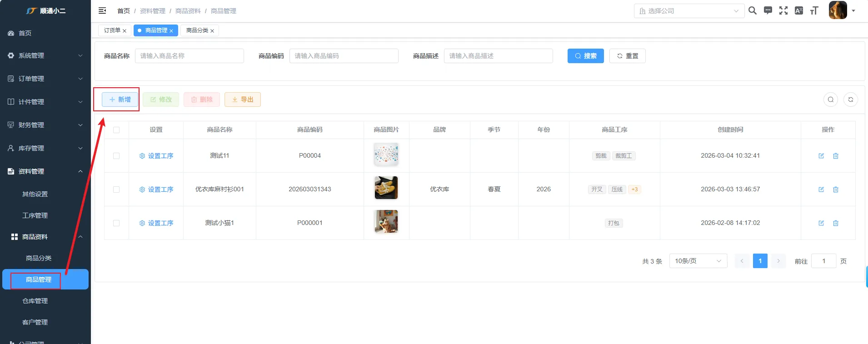The width and height of the screenshot is (868, 344).
Task: Open the 选择公司 company dropdown
Action: click(689, 11)
